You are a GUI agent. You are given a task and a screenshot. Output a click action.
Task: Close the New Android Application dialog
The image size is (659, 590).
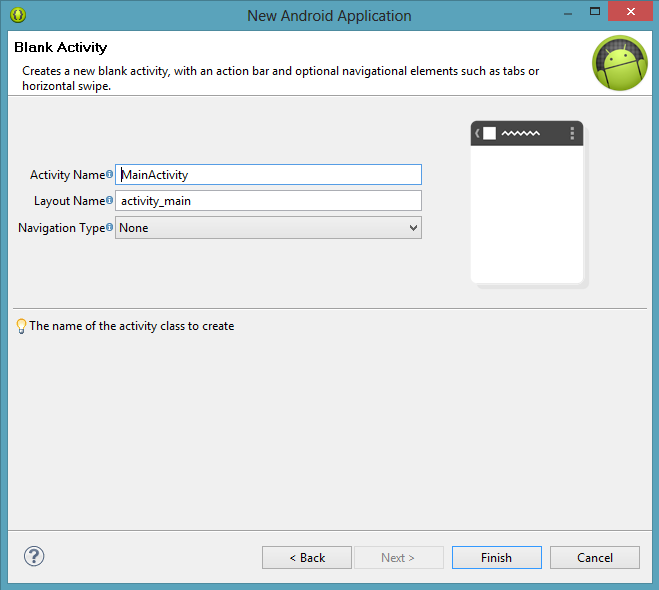[x=630, y=11]
